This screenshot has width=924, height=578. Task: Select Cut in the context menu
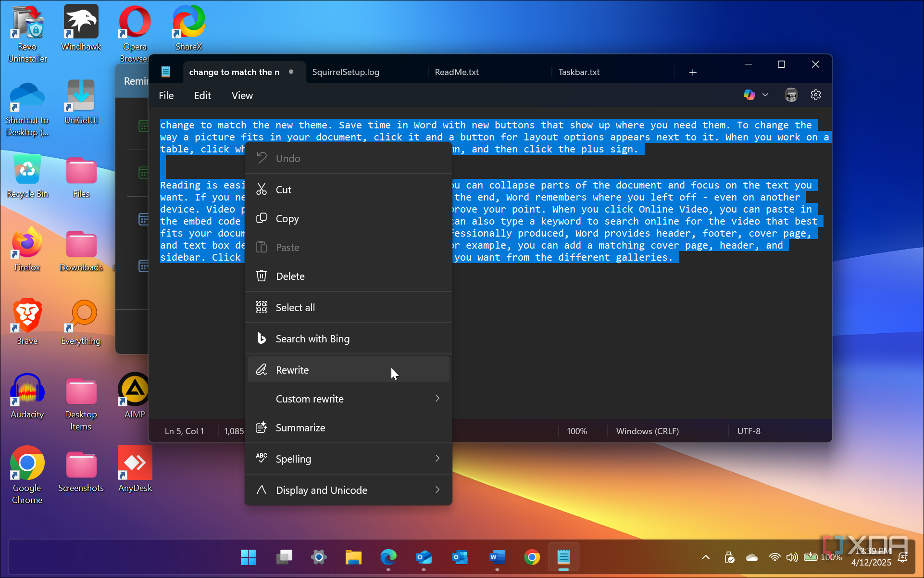tap(349, 189)
